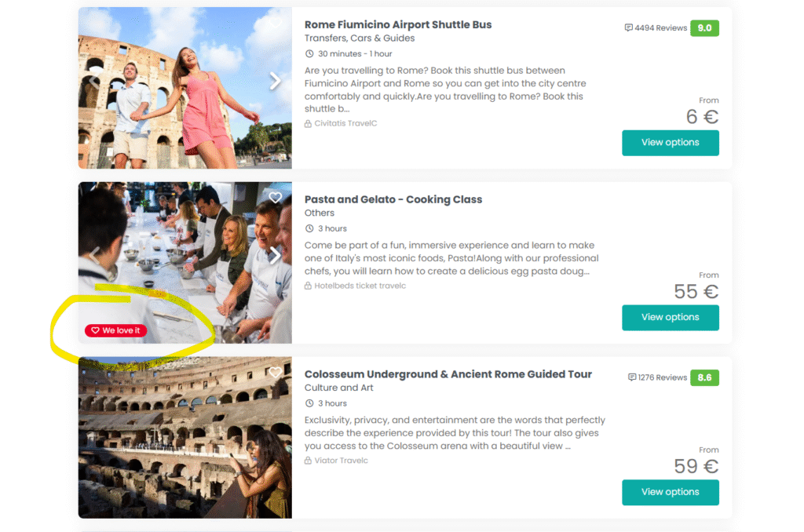804x532 pixels.
Task: Show next photo of the shuttle bus listing
Action: point(276,81)
